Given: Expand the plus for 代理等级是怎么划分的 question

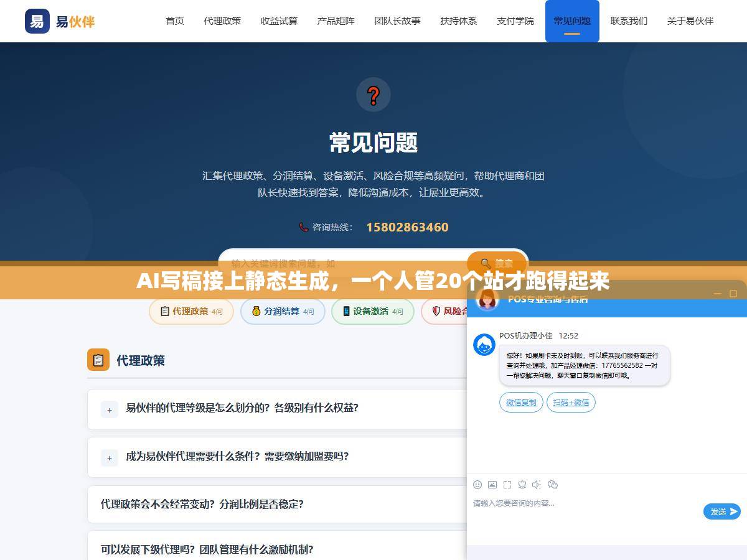Looking at the screenshot, I should [109, 409].
